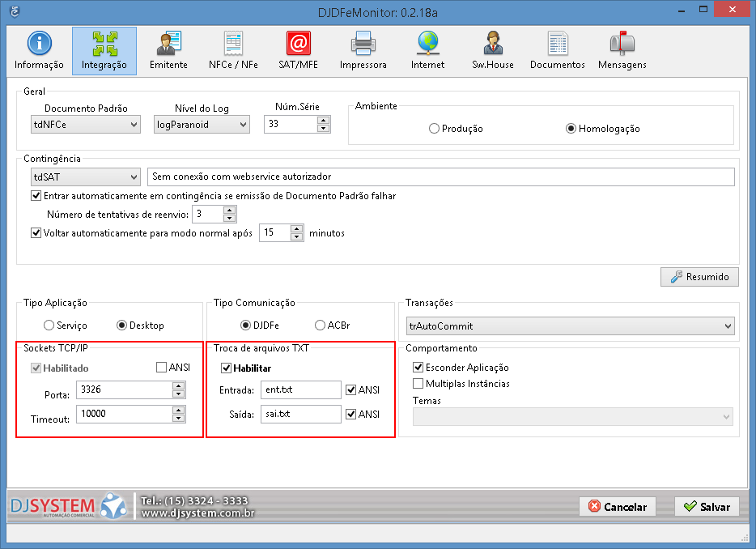Viewport: 756px width, 549px height.
Task: Click the DJSYSTEM logo in the footer
Action: point(69,505)
